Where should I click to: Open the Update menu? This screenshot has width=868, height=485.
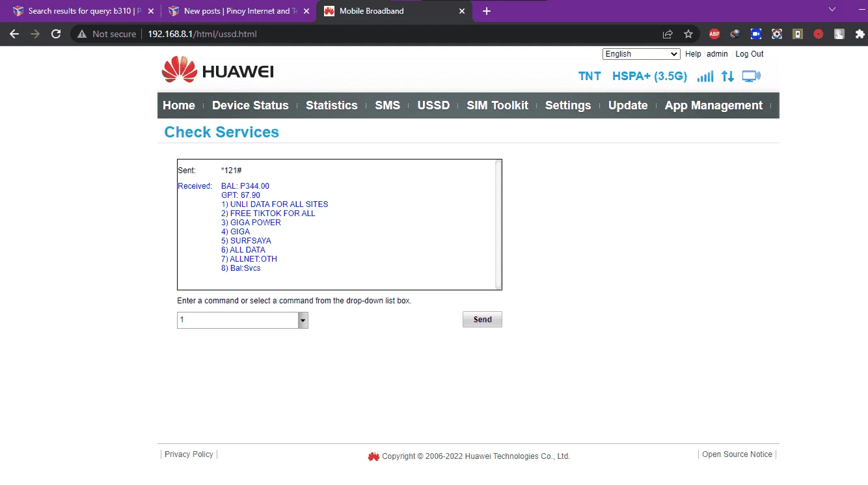click(628, 105)
